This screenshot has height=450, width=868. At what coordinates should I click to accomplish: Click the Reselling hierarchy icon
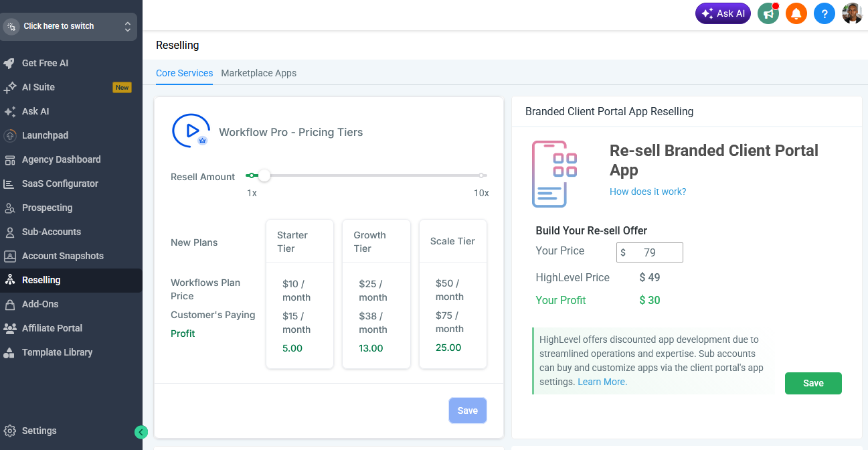point(9,280)
